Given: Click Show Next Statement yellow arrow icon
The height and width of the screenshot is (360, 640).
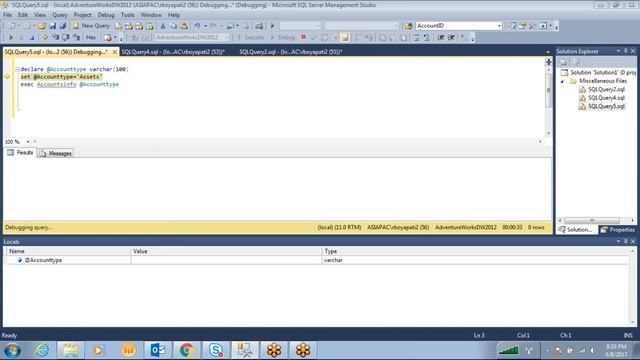Looking at the screenshot, I should [x=45, y=38].
